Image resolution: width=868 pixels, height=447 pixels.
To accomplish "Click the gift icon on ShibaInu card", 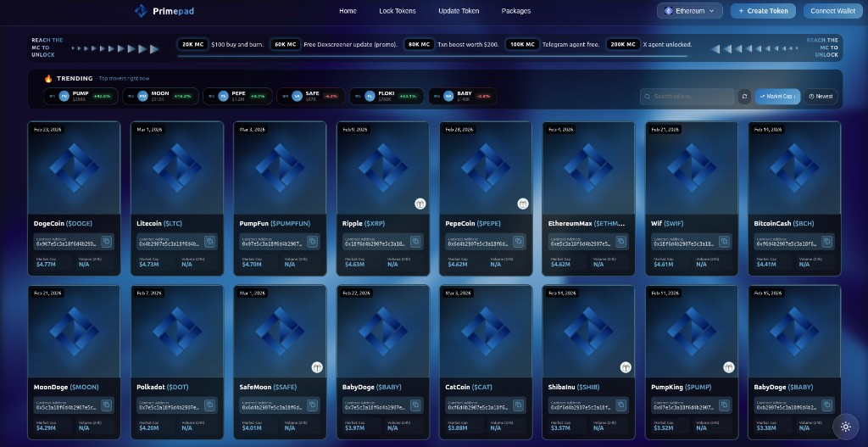I will [626, 367].
